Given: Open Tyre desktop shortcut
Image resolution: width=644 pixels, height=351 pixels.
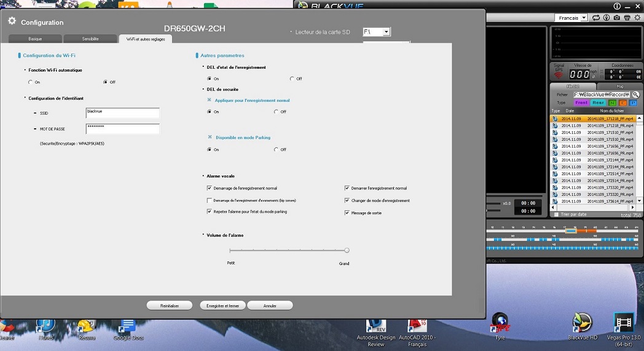Looking at the screenshot, I should click(500, 326).
